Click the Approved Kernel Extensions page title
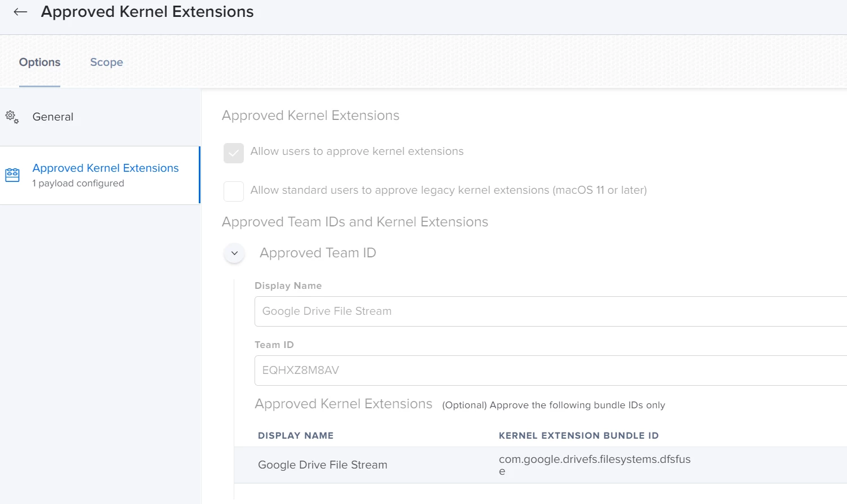The height and width of the screenshot is (504, 847). pyautogui.click(x=148, y=12)
